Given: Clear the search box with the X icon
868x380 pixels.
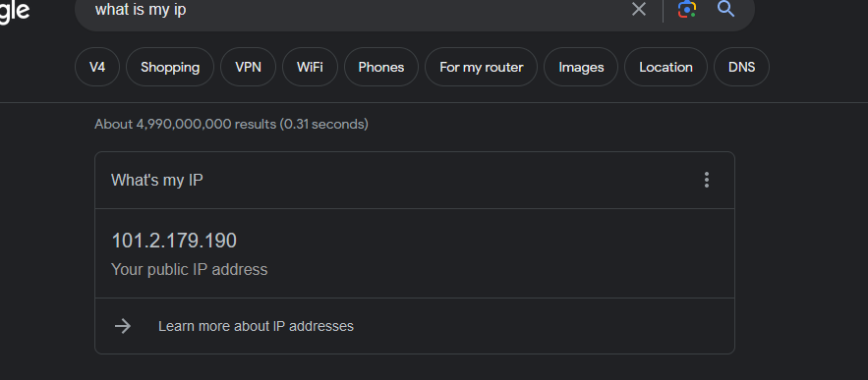Looking at the screenshot, I should pos(639,10).
